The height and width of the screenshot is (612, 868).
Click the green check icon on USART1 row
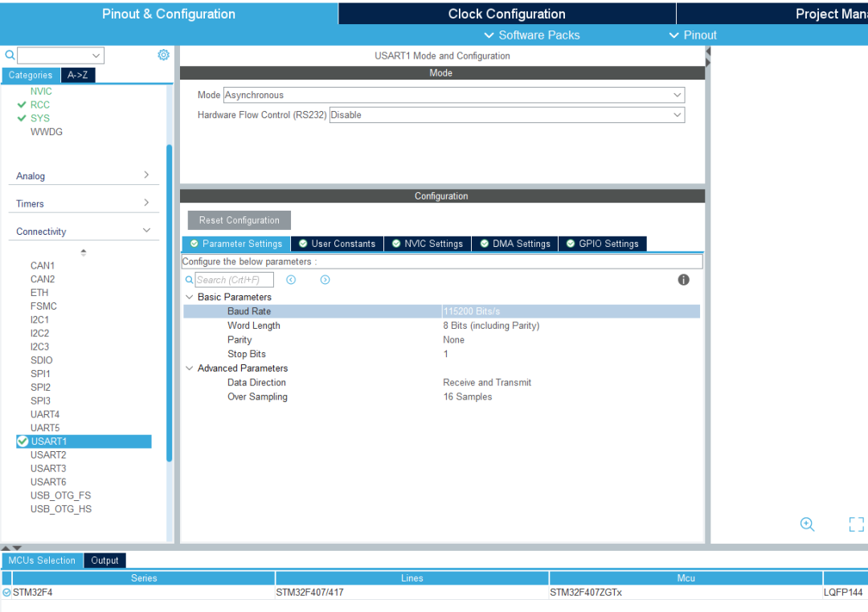click(23, 442)
